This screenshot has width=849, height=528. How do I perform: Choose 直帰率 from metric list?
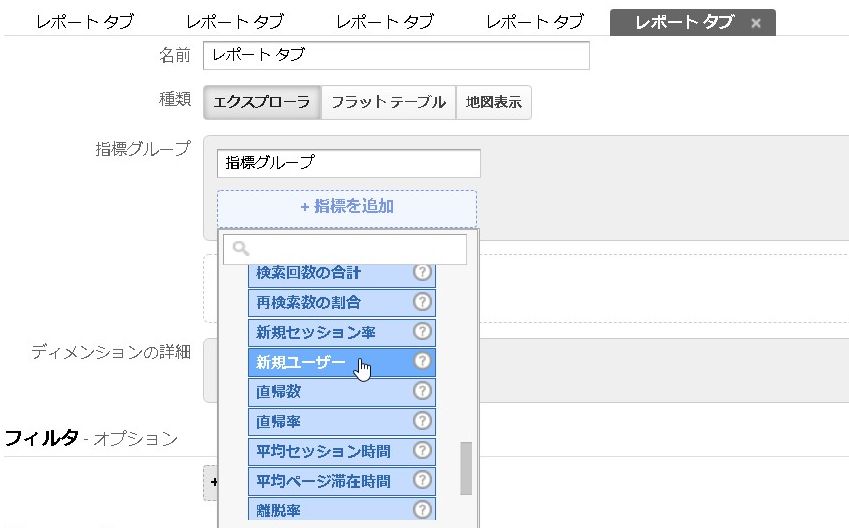pyautogui.click(x=279, y=422)
